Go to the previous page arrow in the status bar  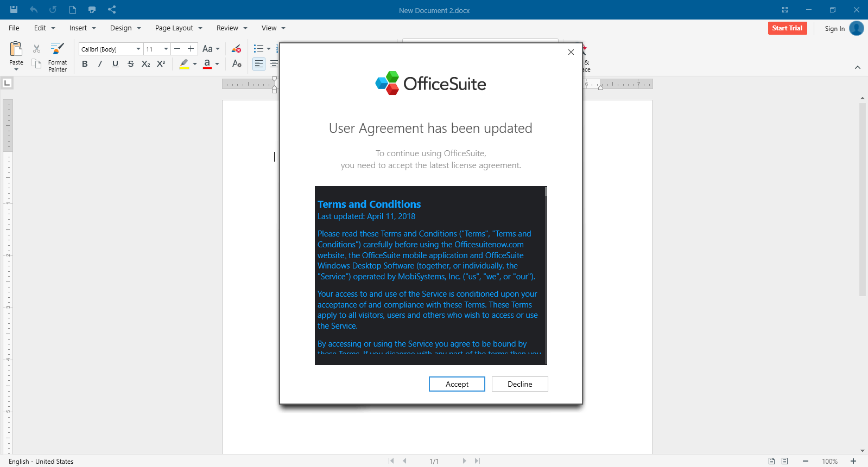(404, 461)
